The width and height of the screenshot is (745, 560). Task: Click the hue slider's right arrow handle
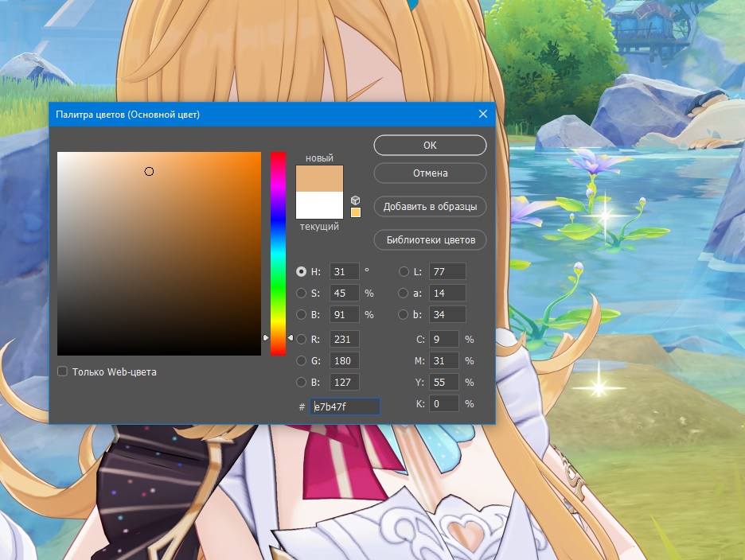(291, 338)
